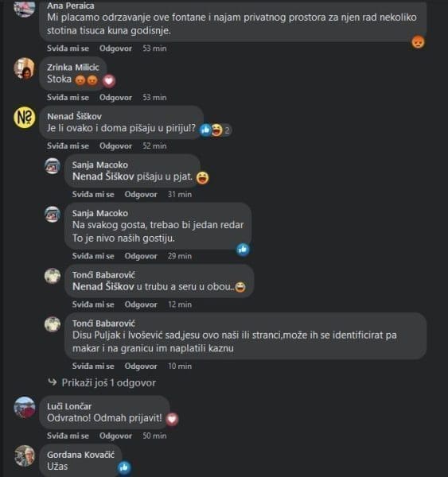Open Gordana Kovačić's profile name
The image size is (448, 477).
click(x=80, y=455)
